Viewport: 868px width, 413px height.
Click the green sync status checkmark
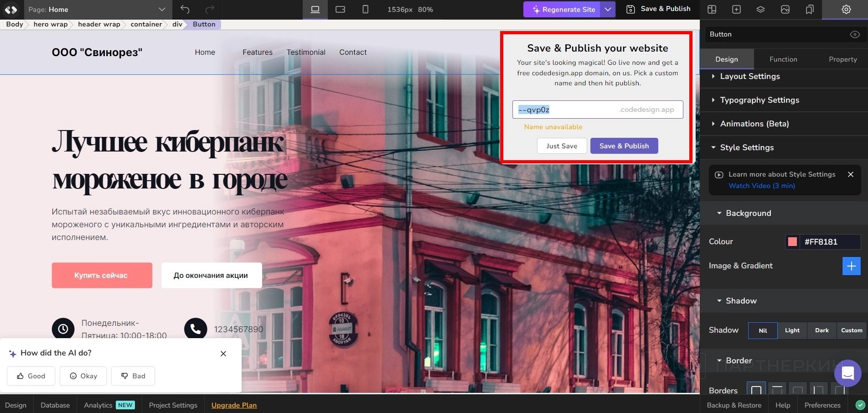click(860, 405)
